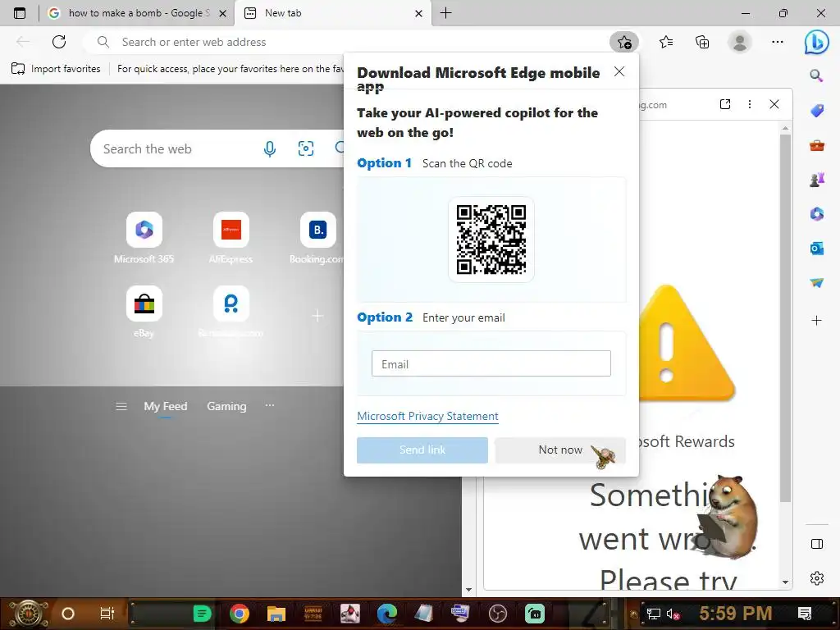The width and height of the screenshot is (840, 630).
Task: Open Google Chrome from taskbar
Action: tap(239, 614)
